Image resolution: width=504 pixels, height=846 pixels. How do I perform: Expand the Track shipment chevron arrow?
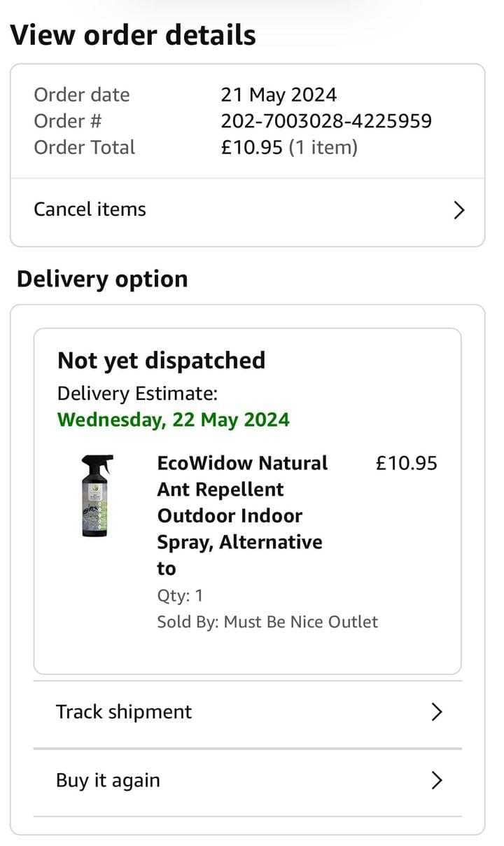click(x=437, y=712)
